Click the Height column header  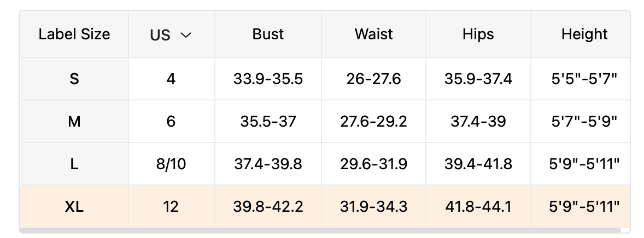click(584, 34)
